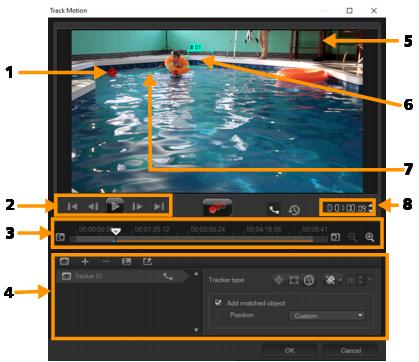This screenshot has width=419, height=362.
Task: Click the Reset clock icon
Action: pos(294,210)
